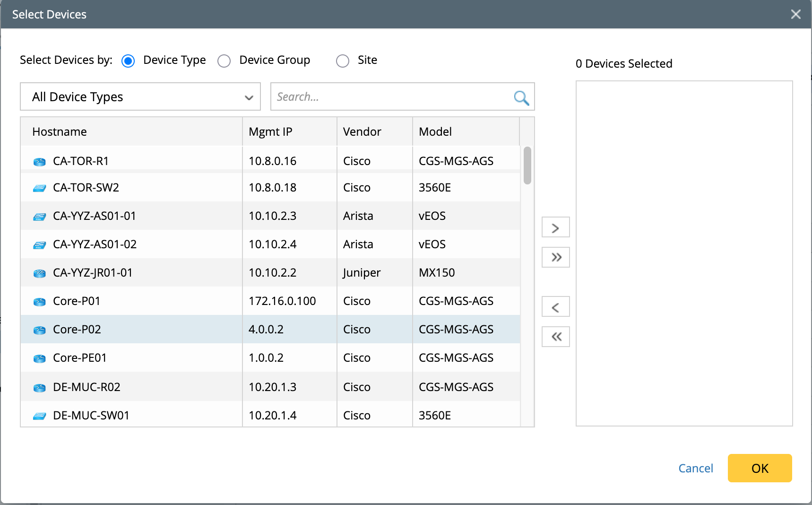Open the All Device Types dropdown
Image resolution: width=812 pixels, height=505 pixels.
(140, 97)
